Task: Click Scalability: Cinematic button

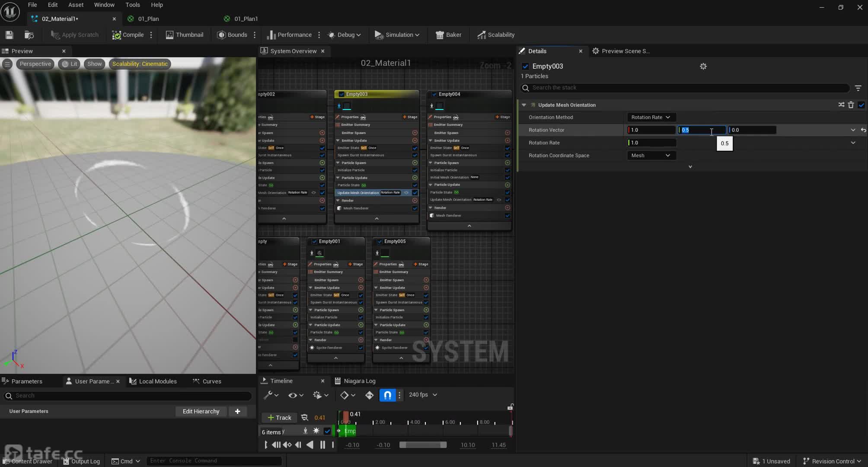Action: click(140, 64)
